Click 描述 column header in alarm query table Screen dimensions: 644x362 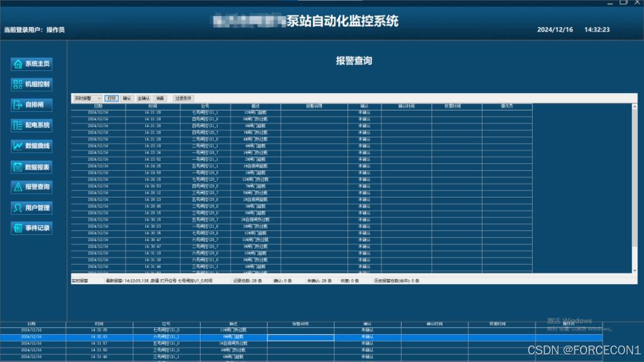click(256, 106)
